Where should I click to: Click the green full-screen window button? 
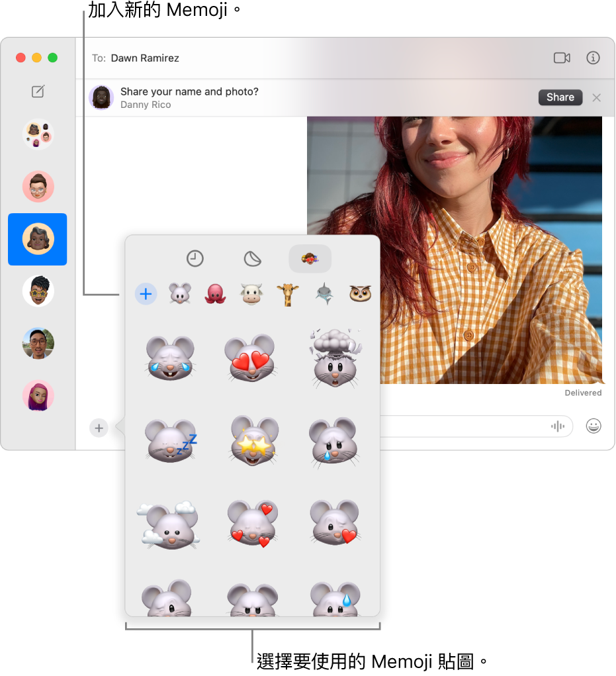52,58
